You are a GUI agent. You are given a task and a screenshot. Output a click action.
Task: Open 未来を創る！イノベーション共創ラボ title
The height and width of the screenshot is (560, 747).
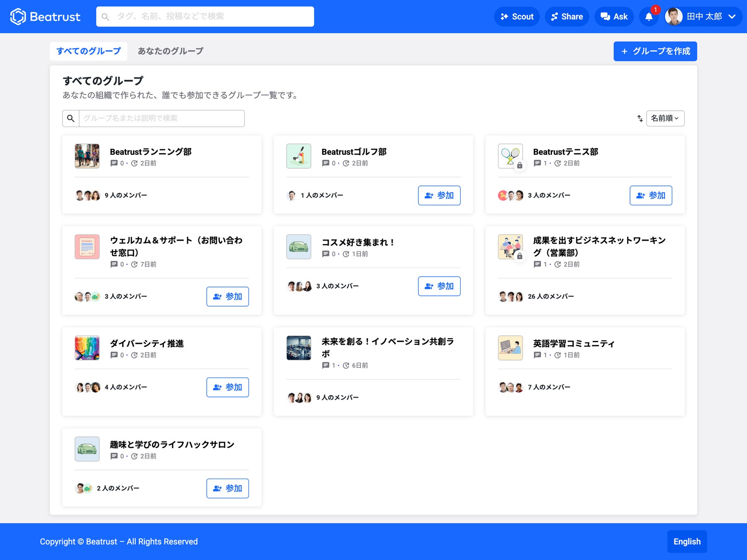[388, 348]
